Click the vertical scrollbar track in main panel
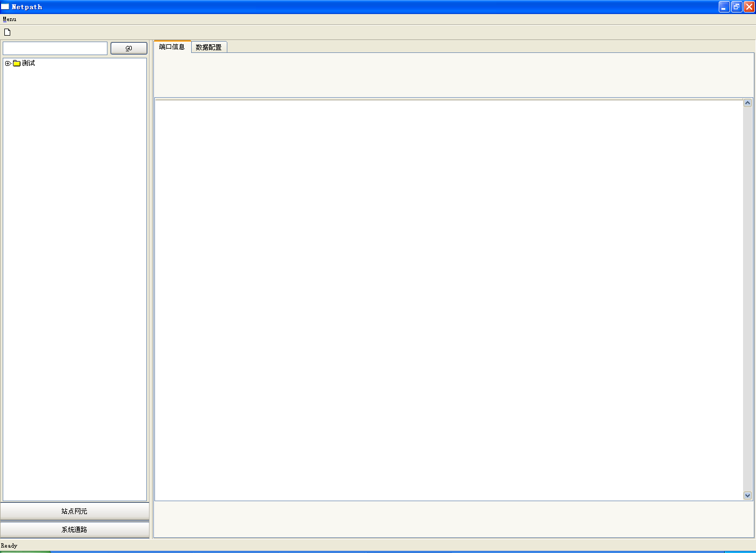 click(747, 297)
